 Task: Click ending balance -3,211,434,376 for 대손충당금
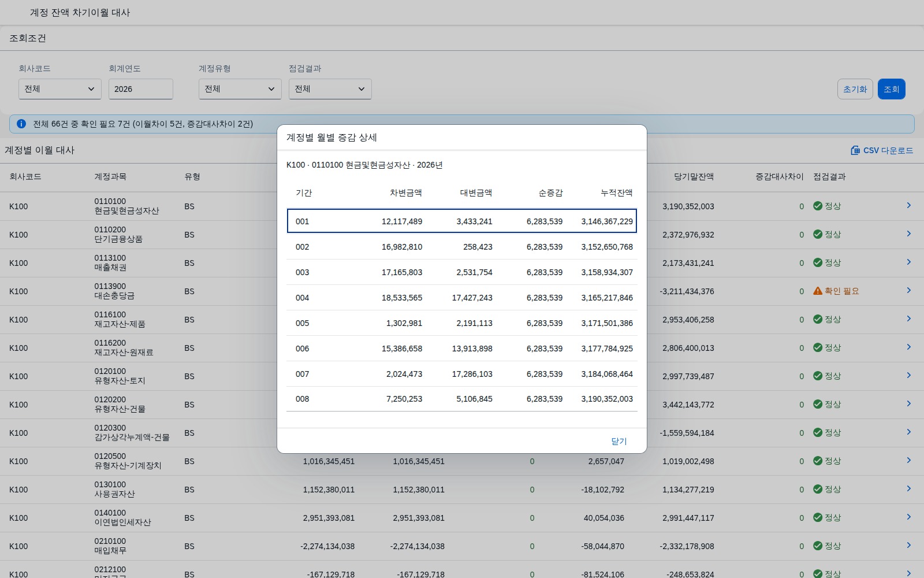[x=687, y=291]
